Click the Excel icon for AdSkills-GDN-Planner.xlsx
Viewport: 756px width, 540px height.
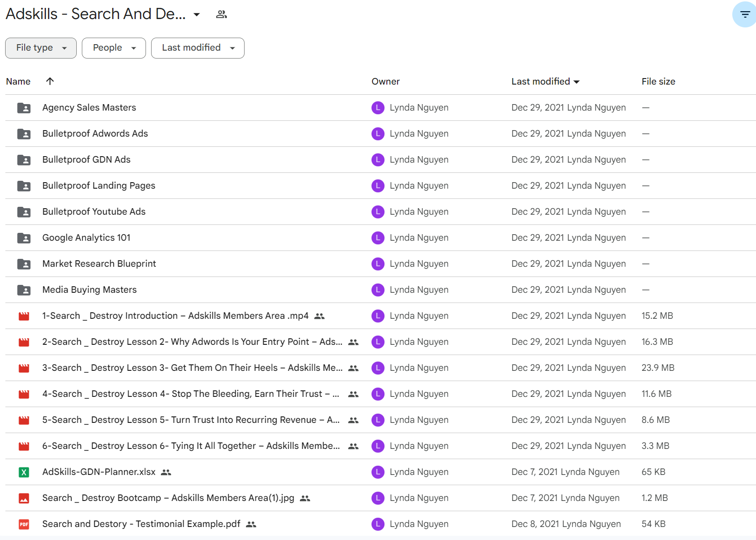coord(24,472)
